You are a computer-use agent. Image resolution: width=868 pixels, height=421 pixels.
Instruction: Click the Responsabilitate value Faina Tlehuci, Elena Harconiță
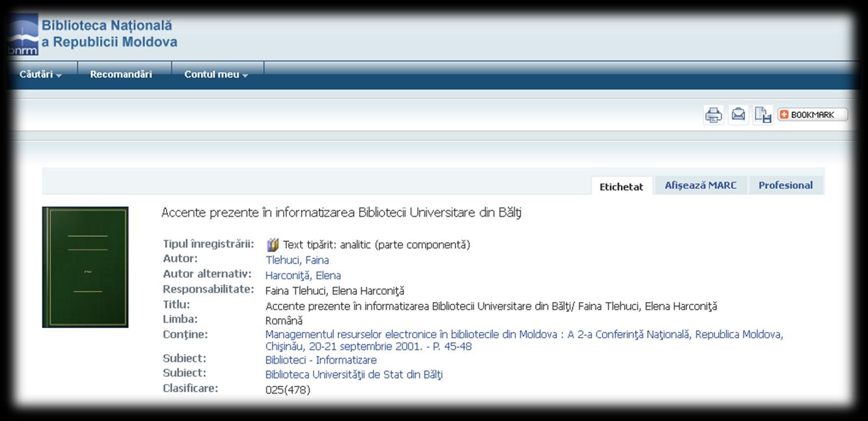[334, 291]
